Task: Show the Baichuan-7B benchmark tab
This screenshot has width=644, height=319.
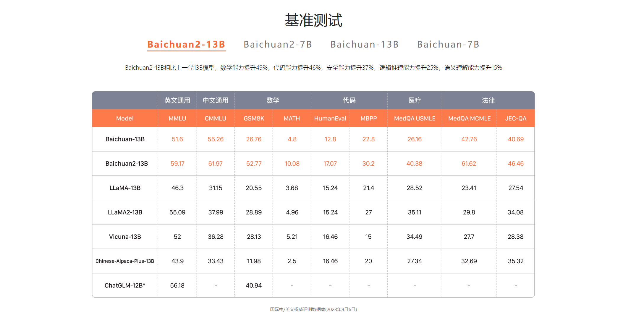Action: [x=448, y=45]
